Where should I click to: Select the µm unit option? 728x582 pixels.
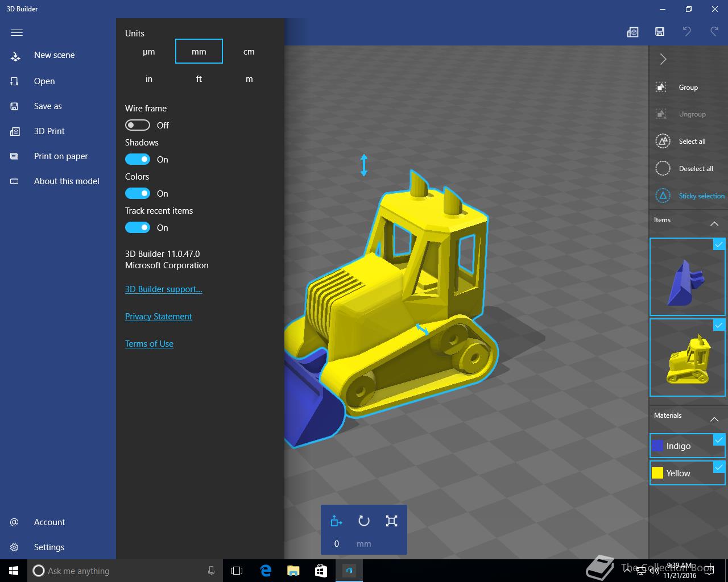[x=149, y=52]
